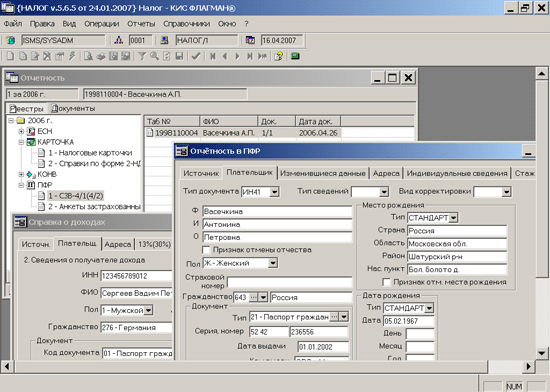Go to previous record toolbar arrow
Screen dimensions: 550x392
point(225,56)
